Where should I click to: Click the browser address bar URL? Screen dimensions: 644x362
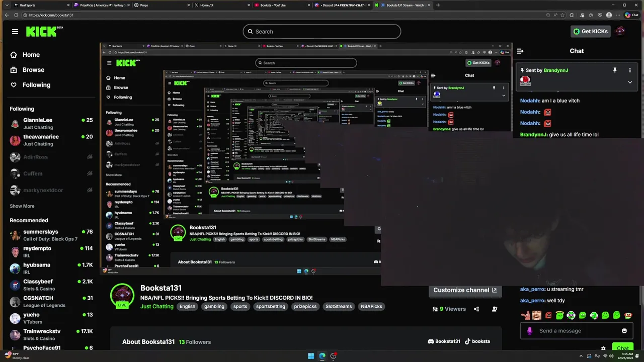tap(51, 15)
